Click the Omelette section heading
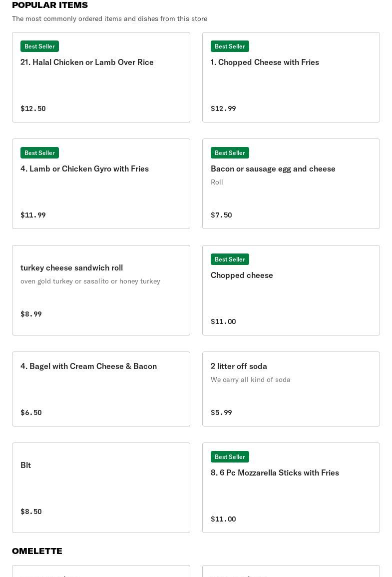Viewport: 392px width, 577px height. point(37,551)
